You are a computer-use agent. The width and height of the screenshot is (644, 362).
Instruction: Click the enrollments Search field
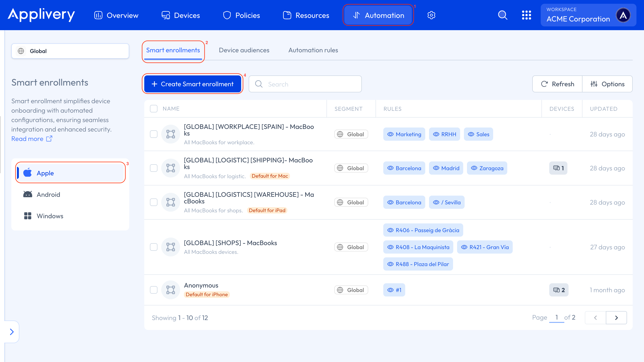point(305,84)
